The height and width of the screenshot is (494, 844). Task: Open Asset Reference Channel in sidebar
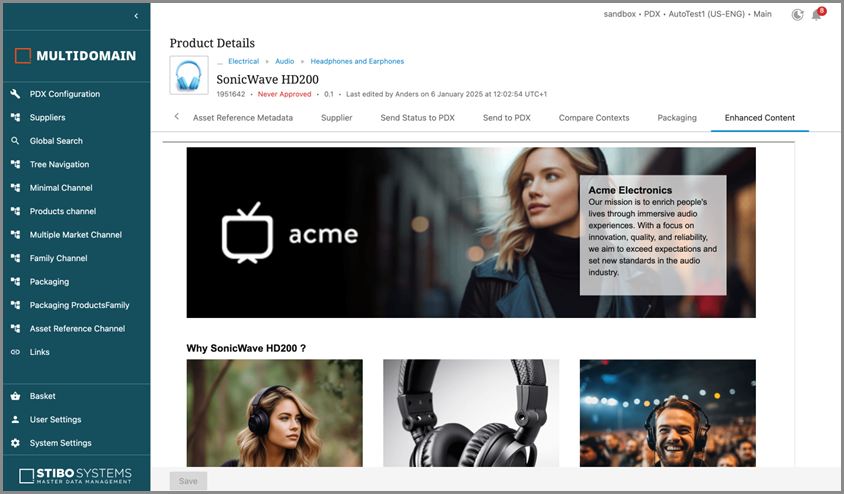coord(77,328)
